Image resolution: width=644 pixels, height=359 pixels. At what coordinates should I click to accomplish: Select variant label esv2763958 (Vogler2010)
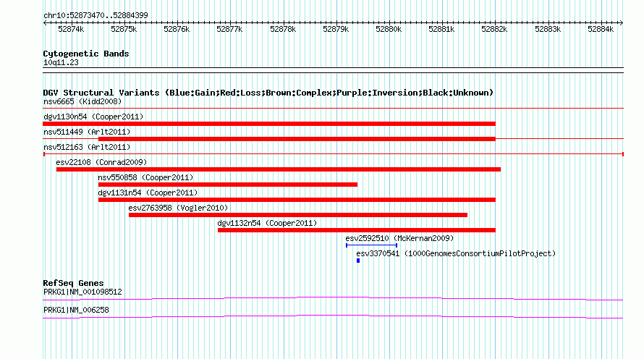tap(178, 208)
